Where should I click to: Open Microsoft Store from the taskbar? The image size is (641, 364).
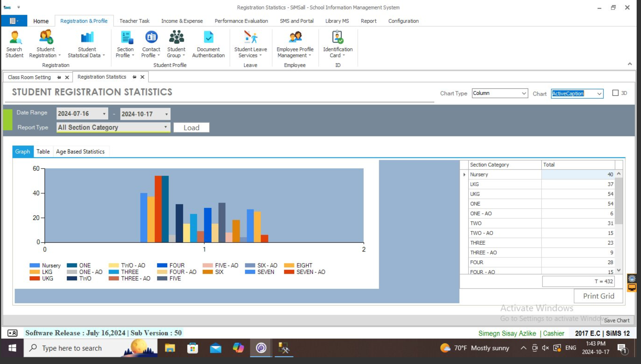tap(193, 348)
